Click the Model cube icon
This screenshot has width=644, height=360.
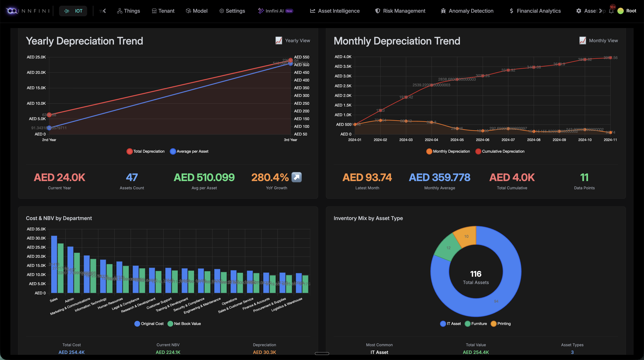click(x=188, y=11)
